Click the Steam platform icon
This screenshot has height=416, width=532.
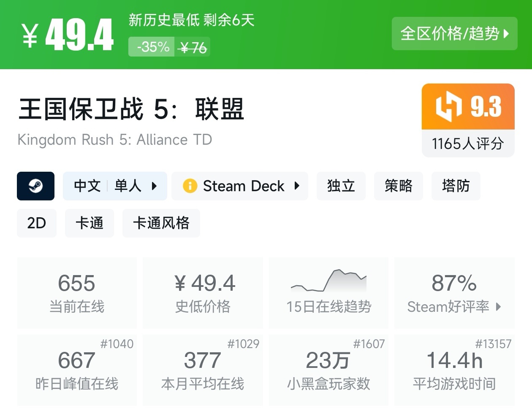(35, 186)
